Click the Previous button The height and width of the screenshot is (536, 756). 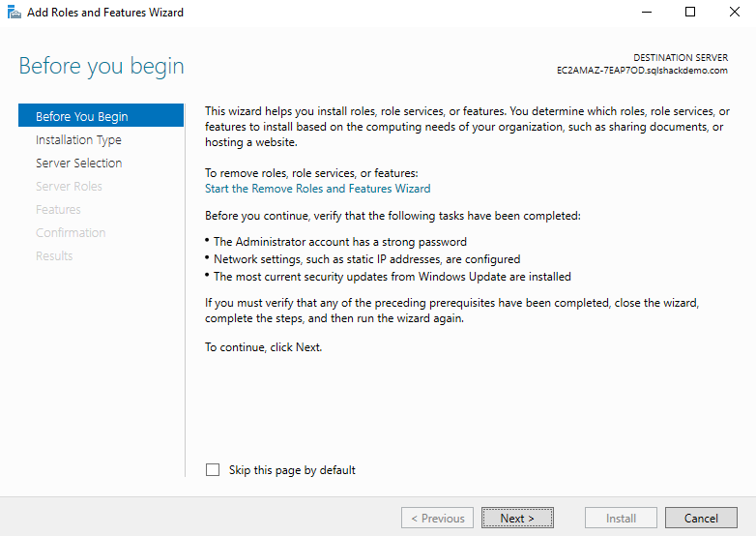click(438, 518)
